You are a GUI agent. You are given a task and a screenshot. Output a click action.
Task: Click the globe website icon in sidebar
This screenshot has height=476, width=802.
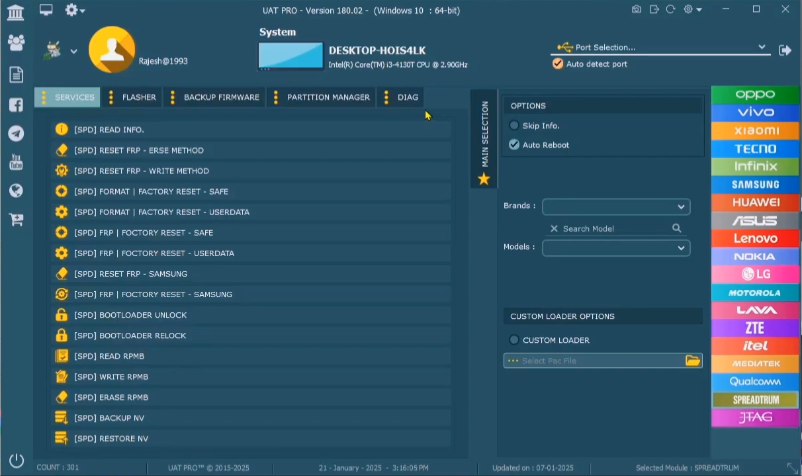pos(16,191)
